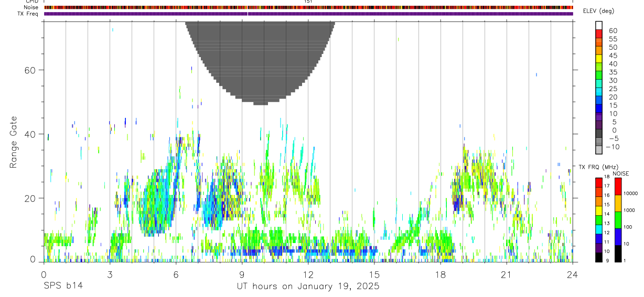Click the x-axis tick label 18
This screenshot has width=644, height=297.
click(x=441, y=274)
